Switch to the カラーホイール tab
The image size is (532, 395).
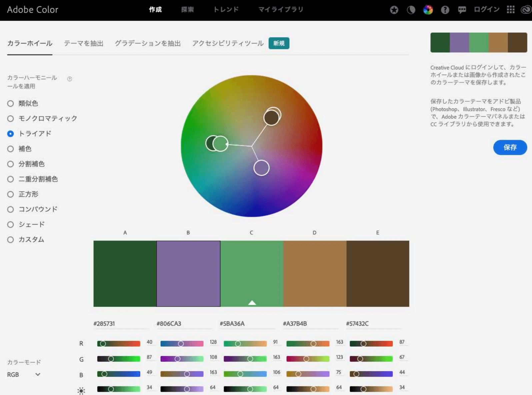(x=30, y=43)
